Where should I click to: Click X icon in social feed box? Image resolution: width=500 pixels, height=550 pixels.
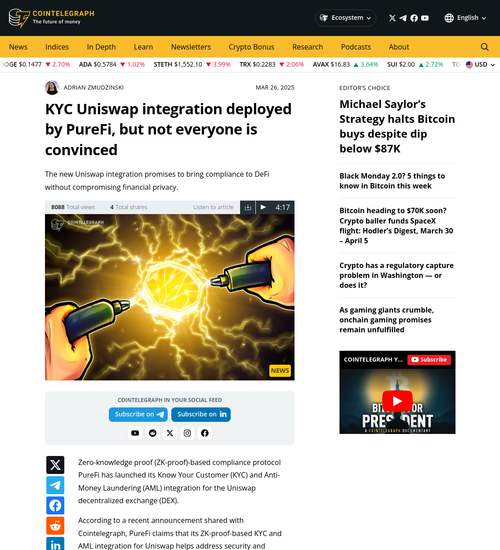click(x=170, y=433)
